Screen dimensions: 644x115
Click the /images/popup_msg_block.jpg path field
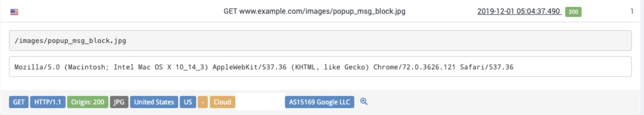[x=320, y=41]
